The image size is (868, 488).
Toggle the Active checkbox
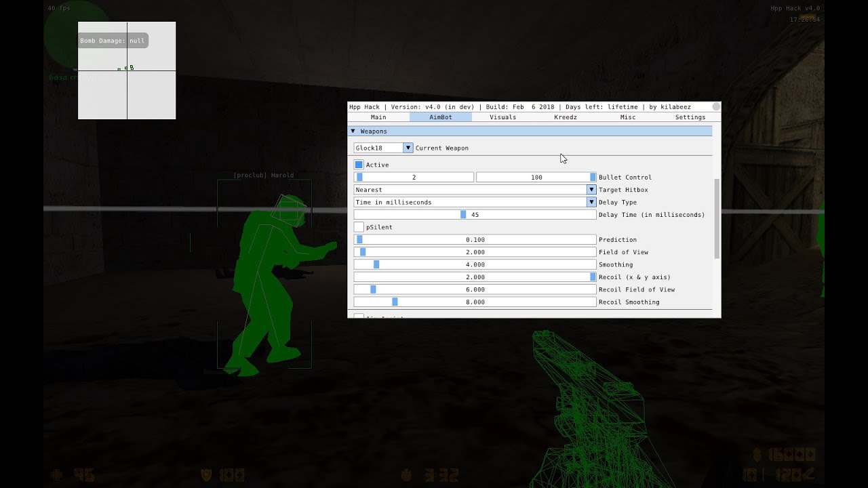tap(359, 165)
